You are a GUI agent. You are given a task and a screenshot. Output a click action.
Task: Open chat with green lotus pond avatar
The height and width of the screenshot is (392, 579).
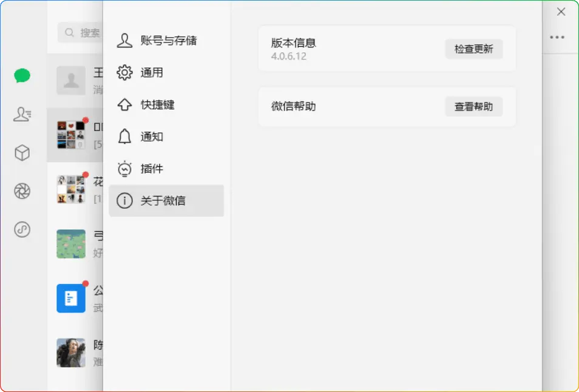click(75, 243)
